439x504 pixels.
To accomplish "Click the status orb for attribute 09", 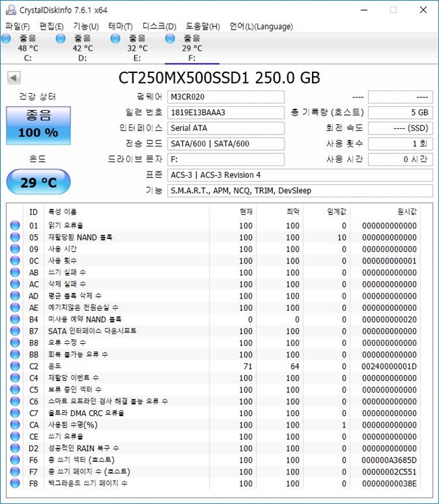I will coord(15,249).
